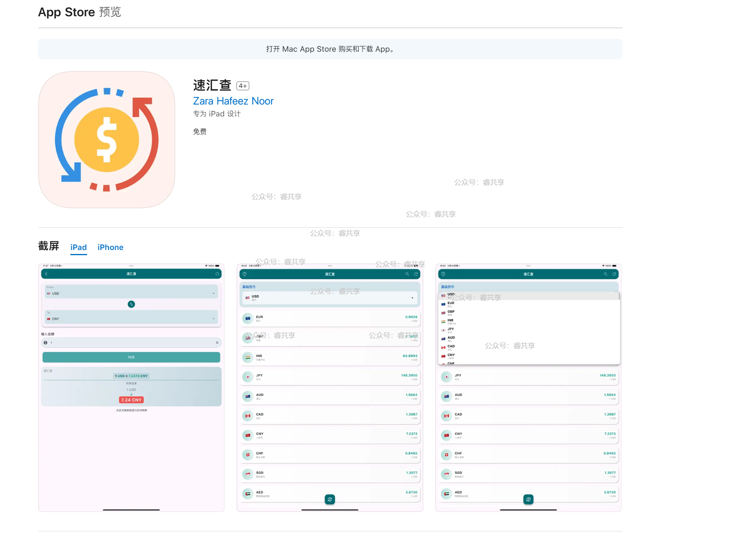Screen dimensions: 756x533
Task: Select EUR row in second screenshot
Action: pyautogui.click(x=330, y=318)
